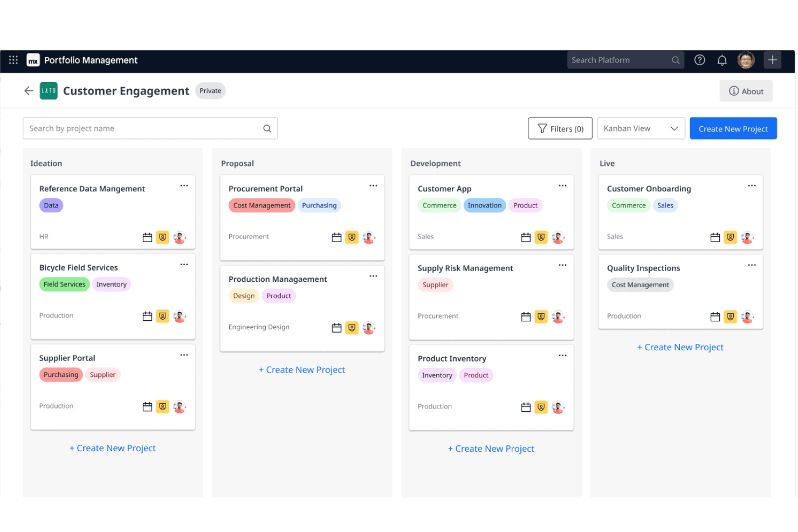Click calendar icon on Product Inventory card
This screenshot has width=798, height=532.
[526, 407]
